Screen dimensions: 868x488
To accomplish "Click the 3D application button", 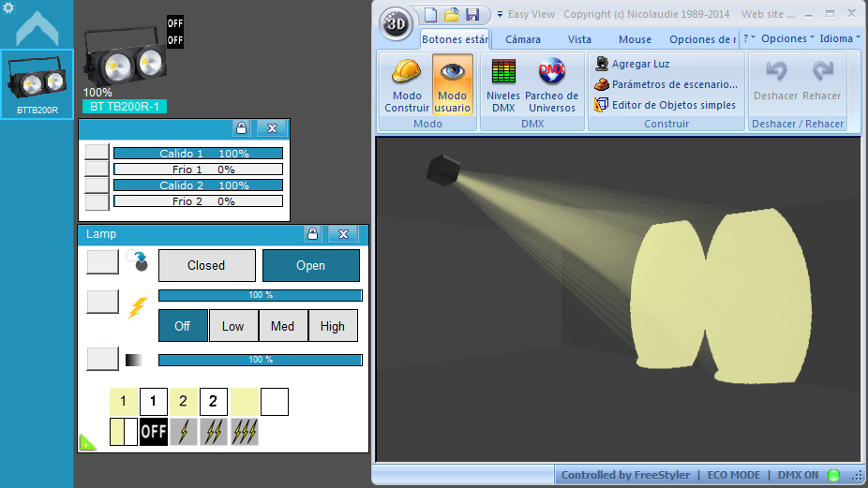I will point(396,23).
